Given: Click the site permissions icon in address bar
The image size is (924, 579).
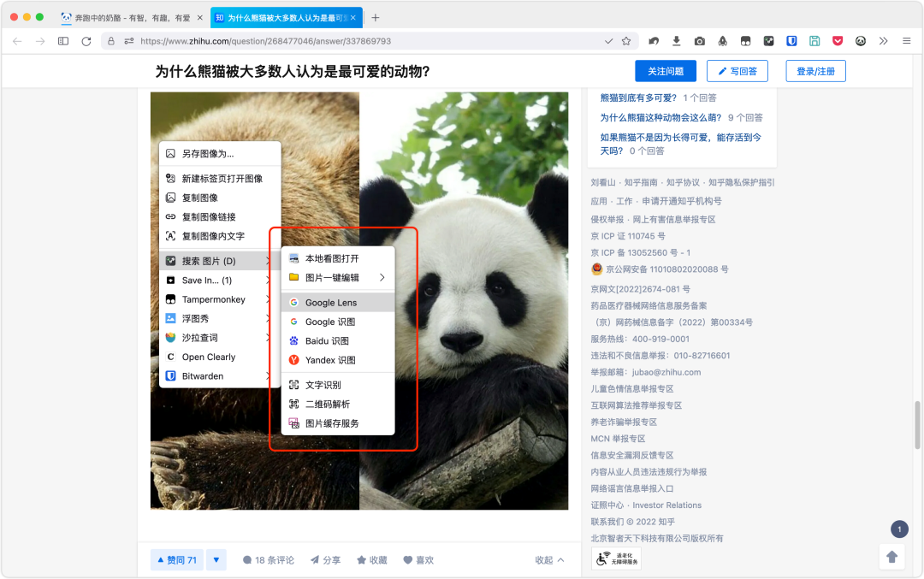Looking at the screenshot, I should tap(128, 41).
